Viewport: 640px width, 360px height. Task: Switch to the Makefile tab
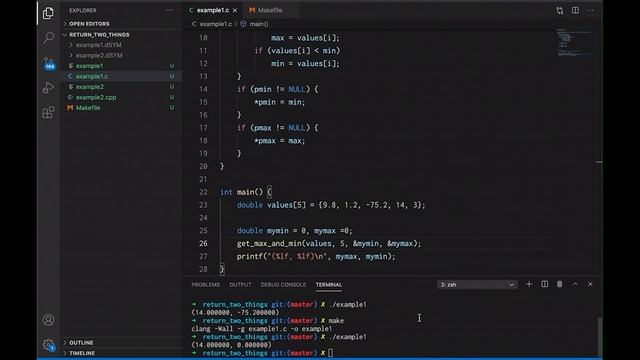pos(270,10)
